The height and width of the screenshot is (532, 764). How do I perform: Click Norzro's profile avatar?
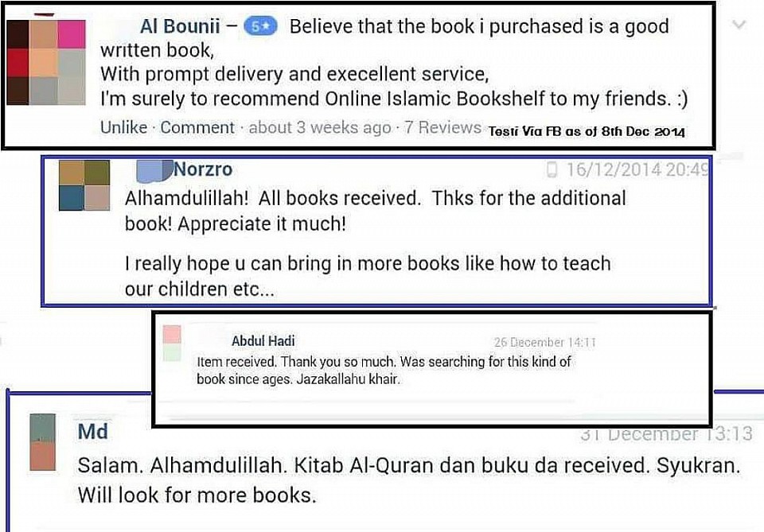coord(84,185)
